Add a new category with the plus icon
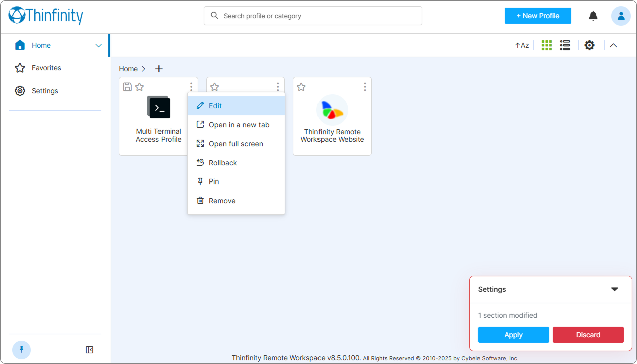Viewport: 637px width, 364px height. (159, 69)
